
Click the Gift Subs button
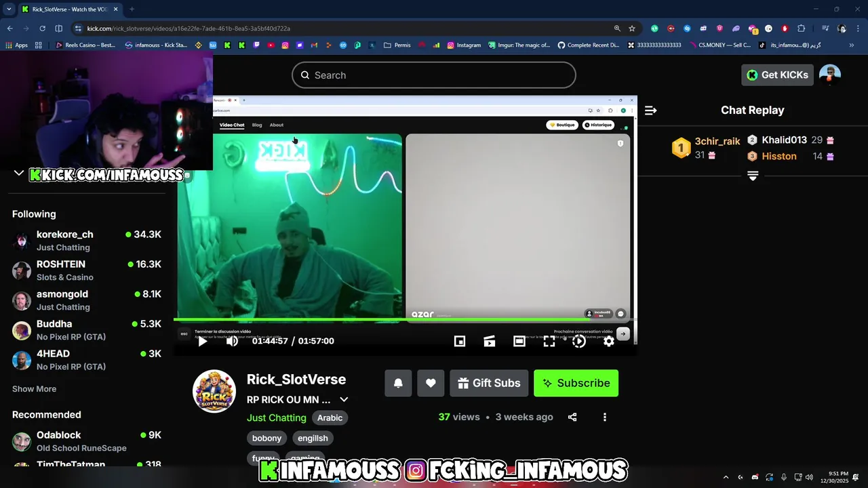[489, 383]
